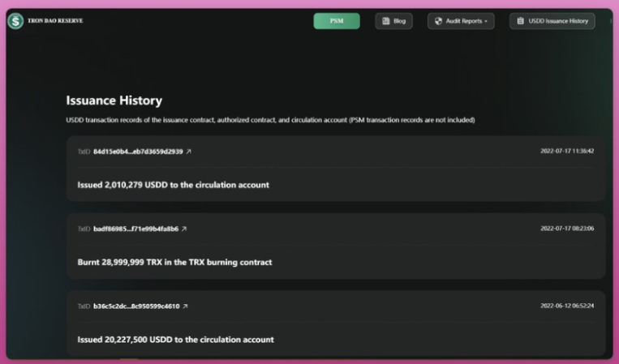Click the Audit Reports shield icon
619x364 pixels.
tap(438, 21)
